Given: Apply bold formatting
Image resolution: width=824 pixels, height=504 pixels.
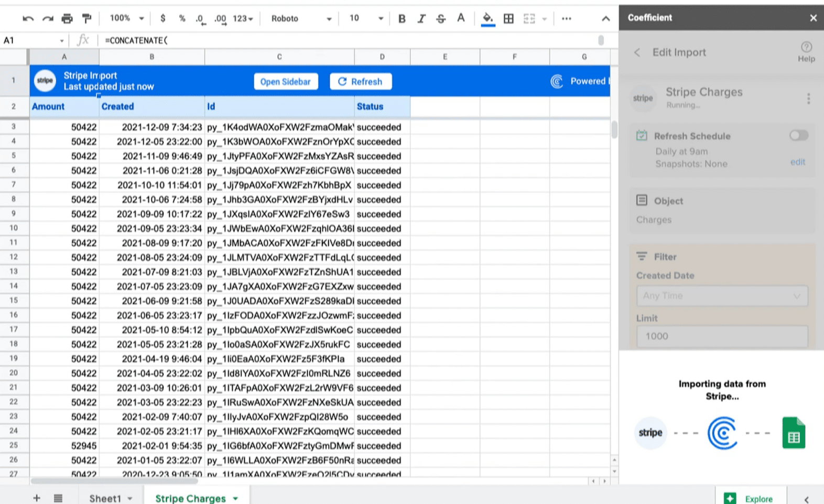Looking at the screenshot, I should [402, 19].
